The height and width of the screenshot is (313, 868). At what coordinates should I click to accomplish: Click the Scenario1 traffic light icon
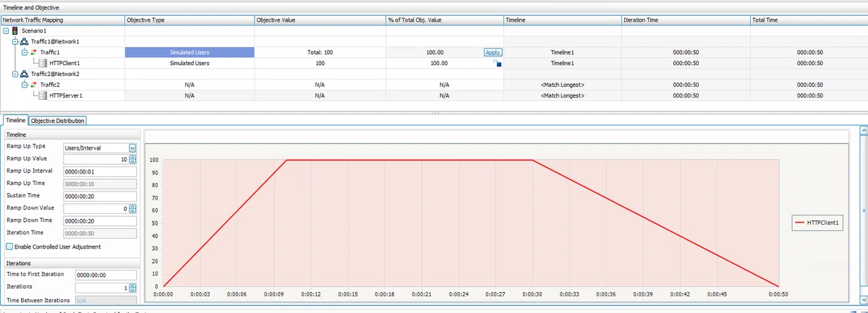click(14, 31)
